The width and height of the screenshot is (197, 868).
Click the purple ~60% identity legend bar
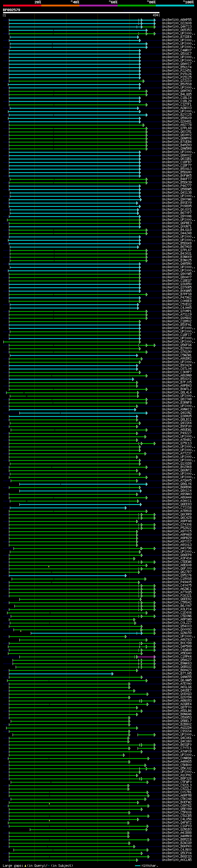coord(99,6)
